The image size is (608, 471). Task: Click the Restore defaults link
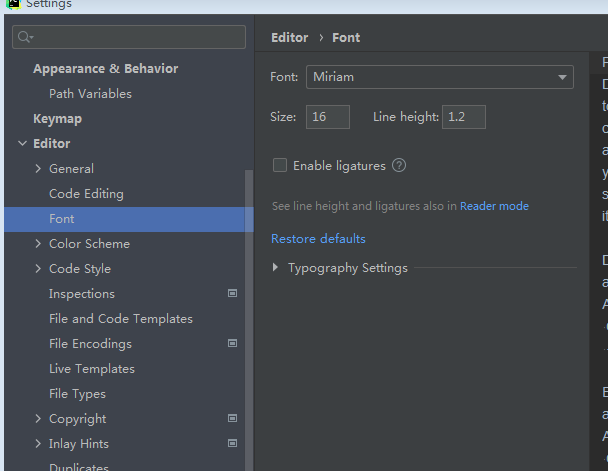(318, 239)
